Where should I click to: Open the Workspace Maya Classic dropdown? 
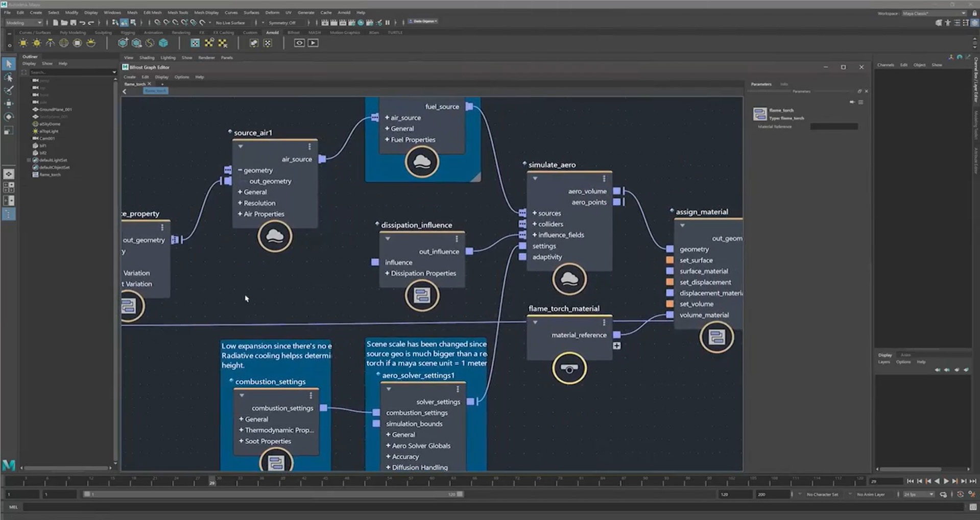934,13
